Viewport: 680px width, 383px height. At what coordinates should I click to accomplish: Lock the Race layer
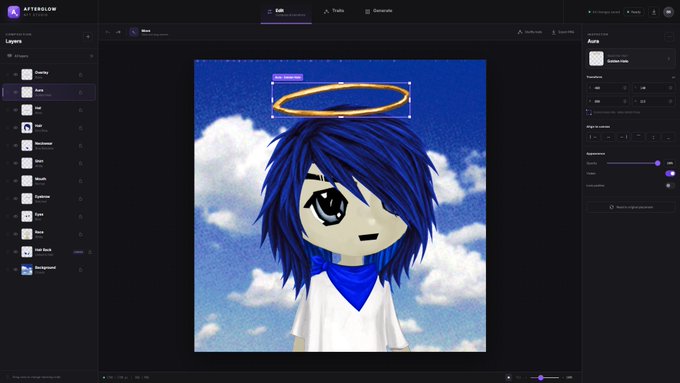click(81, 235)
